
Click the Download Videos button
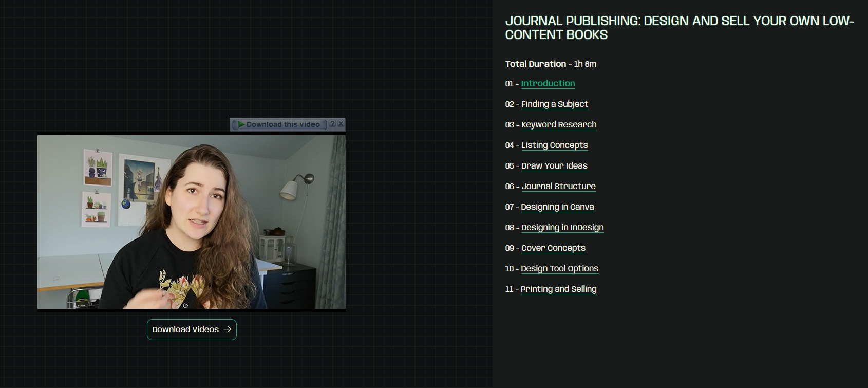(x=192, y=329)
